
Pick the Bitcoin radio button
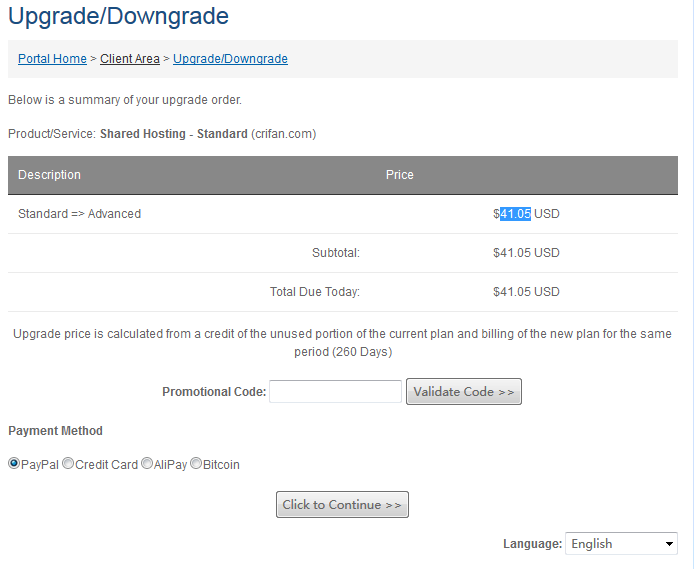coord(196,464)
